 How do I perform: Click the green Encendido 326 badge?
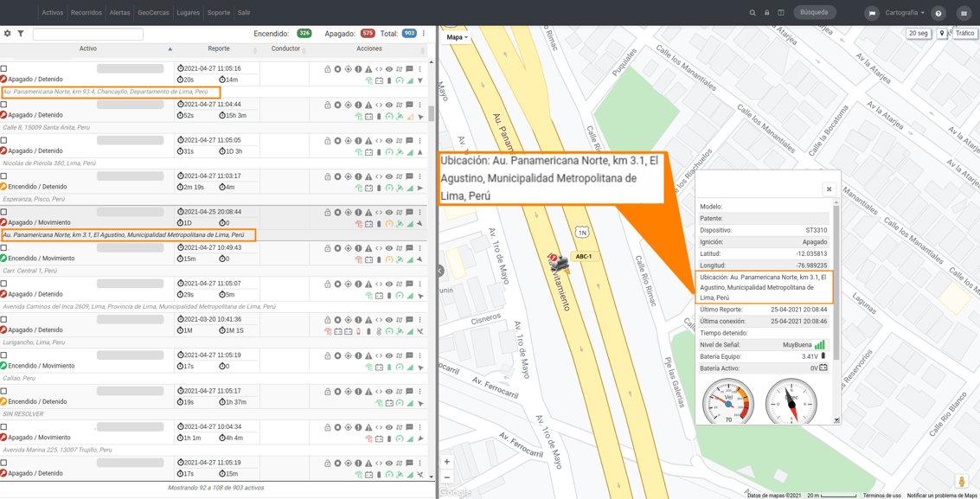[304, 33]
